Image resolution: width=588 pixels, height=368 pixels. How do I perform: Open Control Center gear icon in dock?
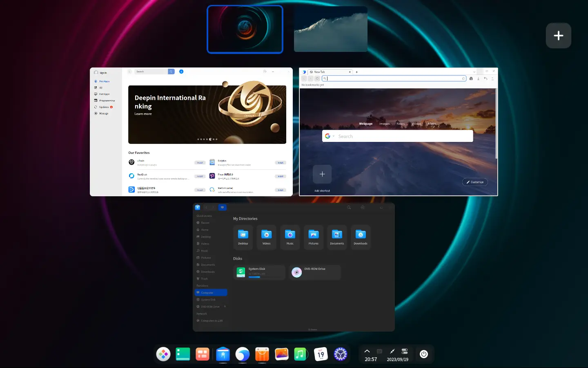click(341, 354)
